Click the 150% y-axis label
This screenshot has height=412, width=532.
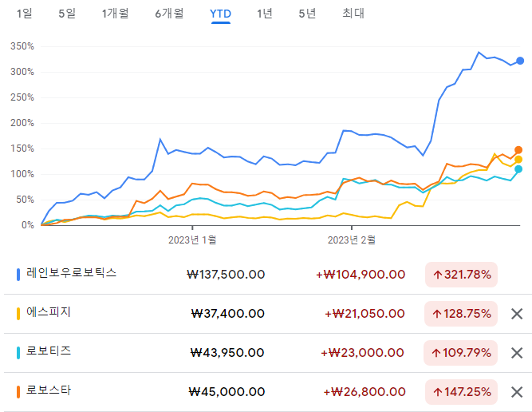coord(22,149)
